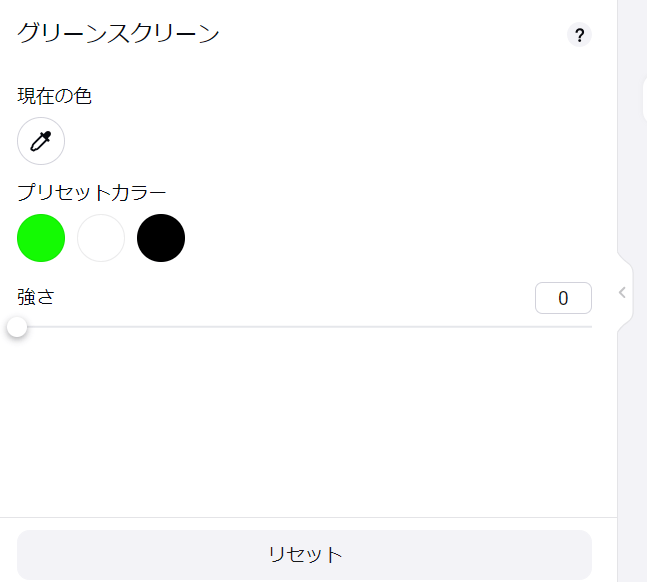This screenshot has height=582, width=647.
Task: Click the middle of the 強さ slider track
Action: point(305,327)
